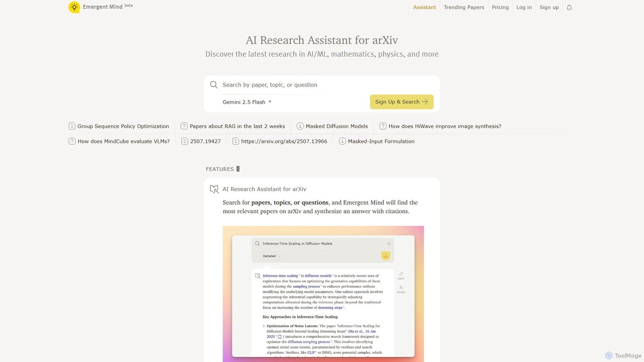644x362 pixels.
Task: Click the subtitle Discover the latest research text
Action: coord(322,54)
